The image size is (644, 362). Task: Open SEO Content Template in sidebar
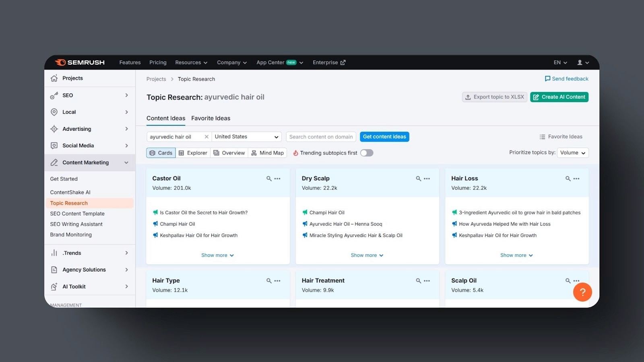[x=77, y=214]
